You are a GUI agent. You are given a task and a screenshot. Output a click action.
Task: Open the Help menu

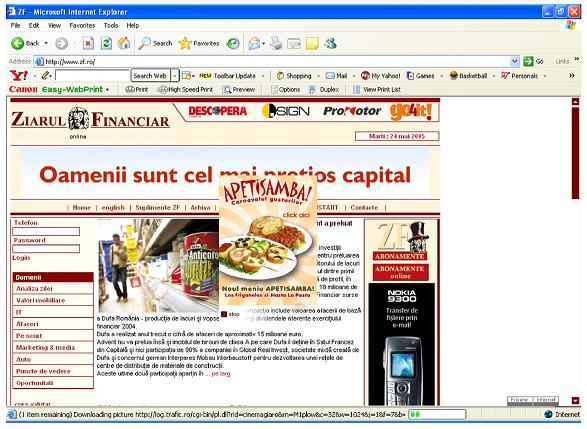point(133,25)
